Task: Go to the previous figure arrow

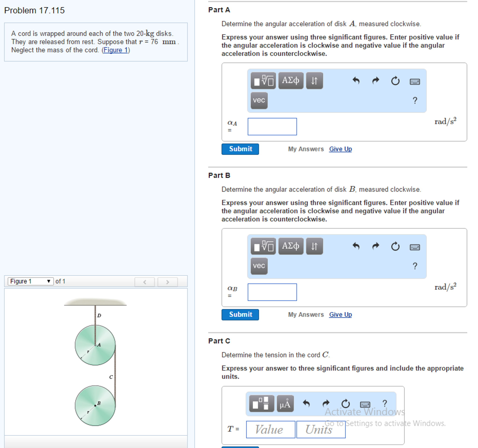Action: tap(145, 282)
